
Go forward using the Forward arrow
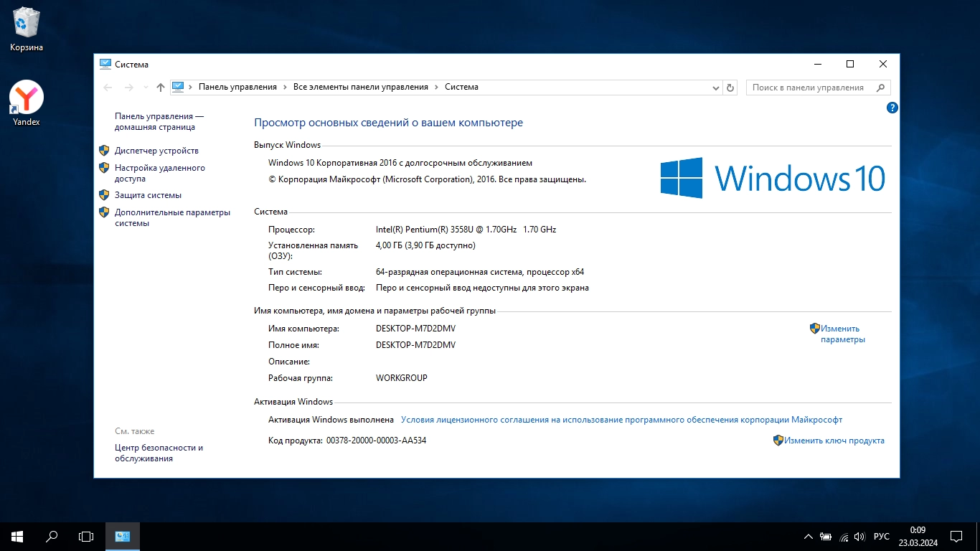[x=129, y=88]
